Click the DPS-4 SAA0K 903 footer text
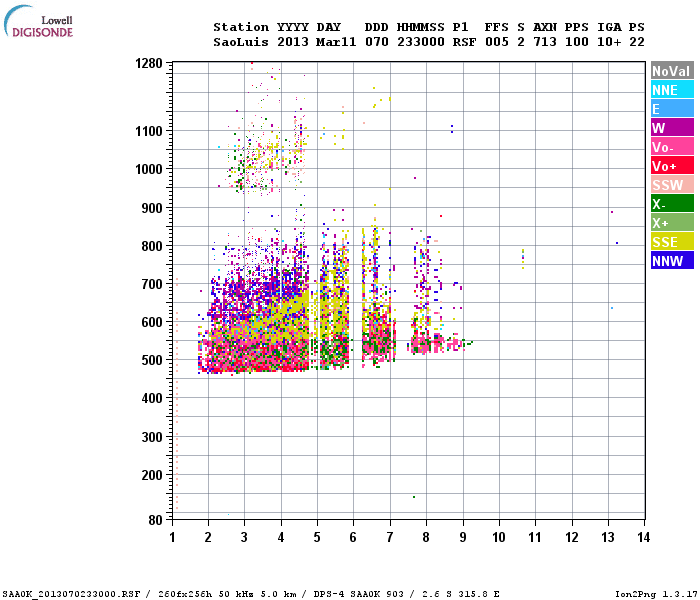Image resolution: width=700 pixels, height=600 pixels. tap(358, 594)
